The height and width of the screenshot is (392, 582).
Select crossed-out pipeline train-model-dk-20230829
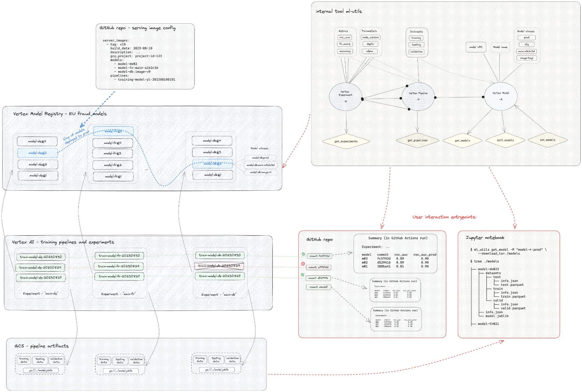click(219, 266)
